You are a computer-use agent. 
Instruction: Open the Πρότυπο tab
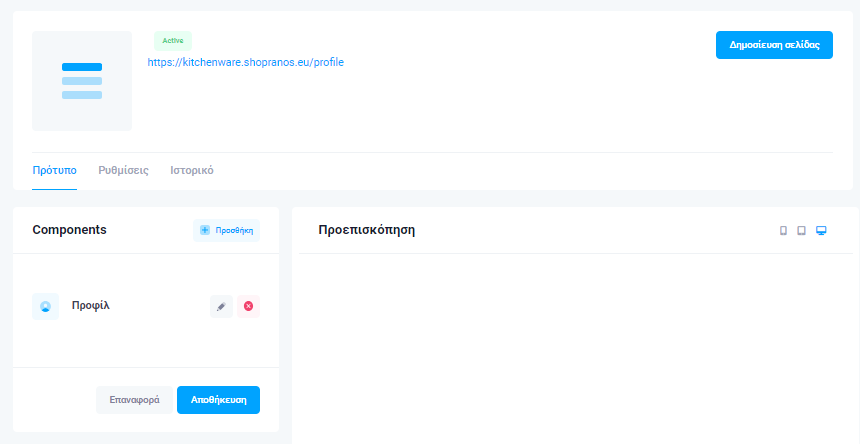pos(54,170)
